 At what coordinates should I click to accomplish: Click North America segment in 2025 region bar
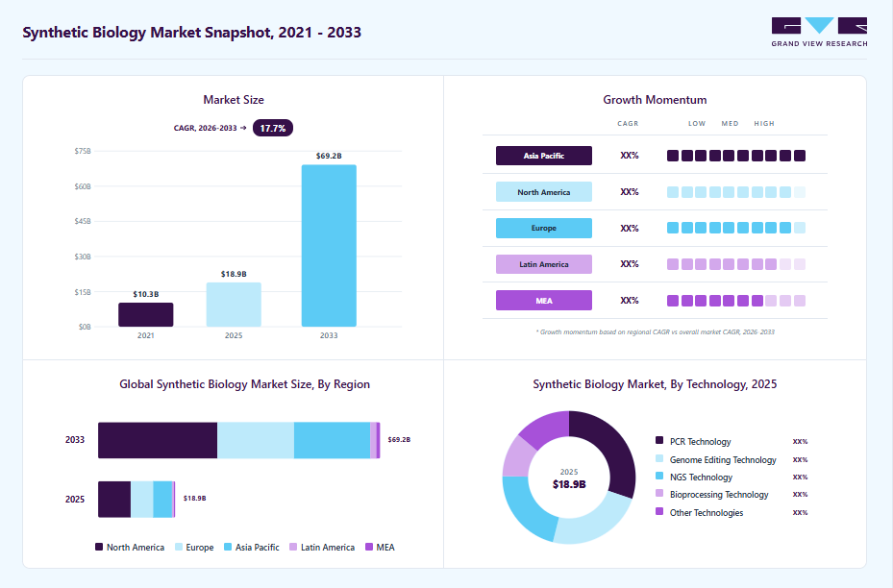coord(114,500)
